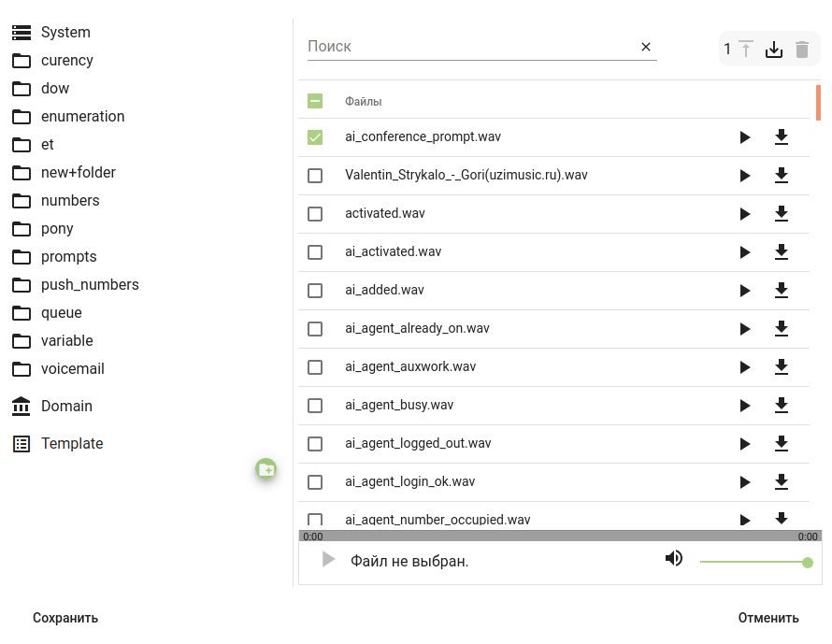Download selected files from the top toolbar
Viewport: 832px width, 644px height.
(x=774, y=50)
